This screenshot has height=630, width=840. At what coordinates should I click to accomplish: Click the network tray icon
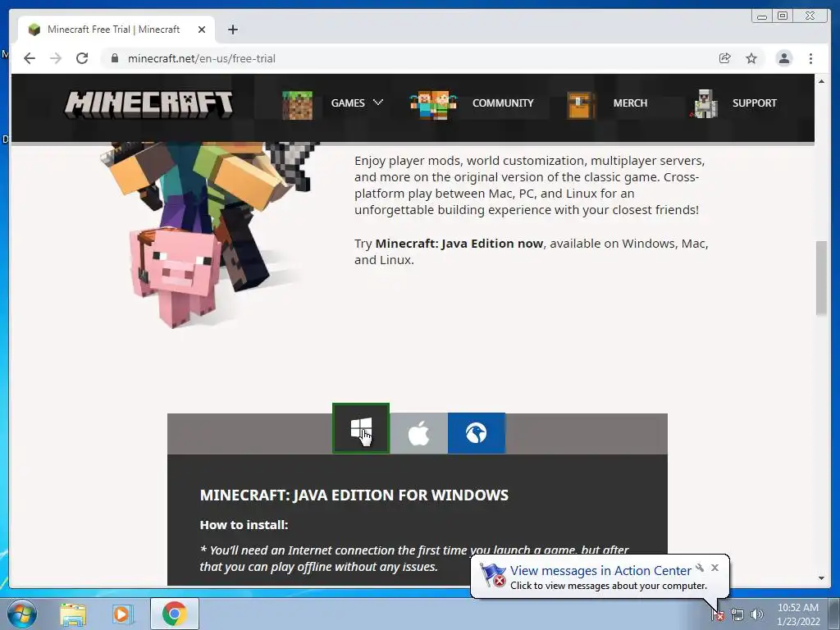point(737,615)
